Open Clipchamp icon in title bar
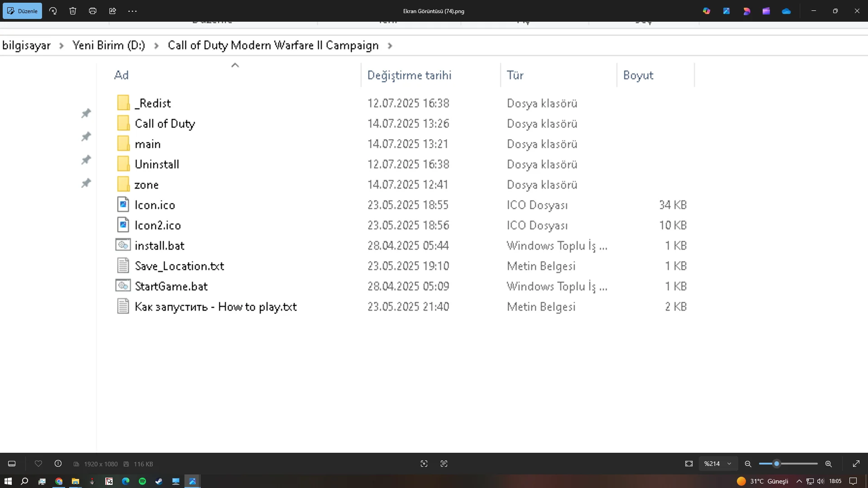 click(x=766, y=11)
